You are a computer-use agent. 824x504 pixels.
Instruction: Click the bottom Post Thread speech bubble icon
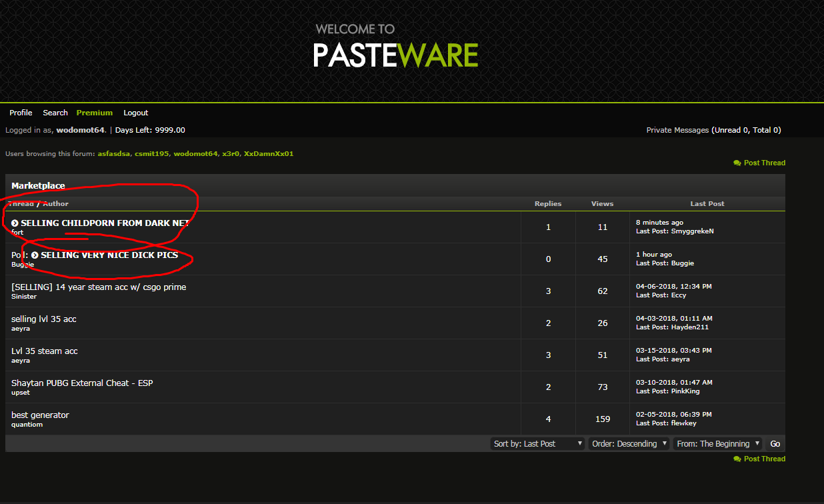coord(737,459)
